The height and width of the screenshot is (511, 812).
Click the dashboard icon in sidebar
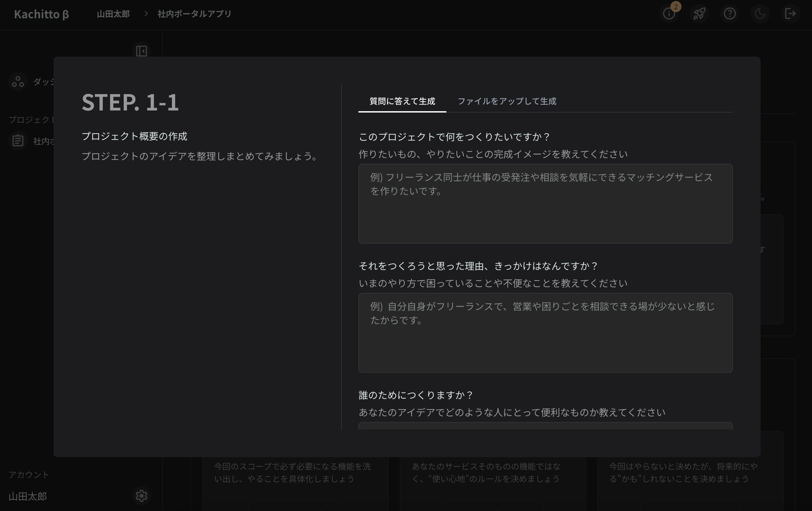(18, 82)
